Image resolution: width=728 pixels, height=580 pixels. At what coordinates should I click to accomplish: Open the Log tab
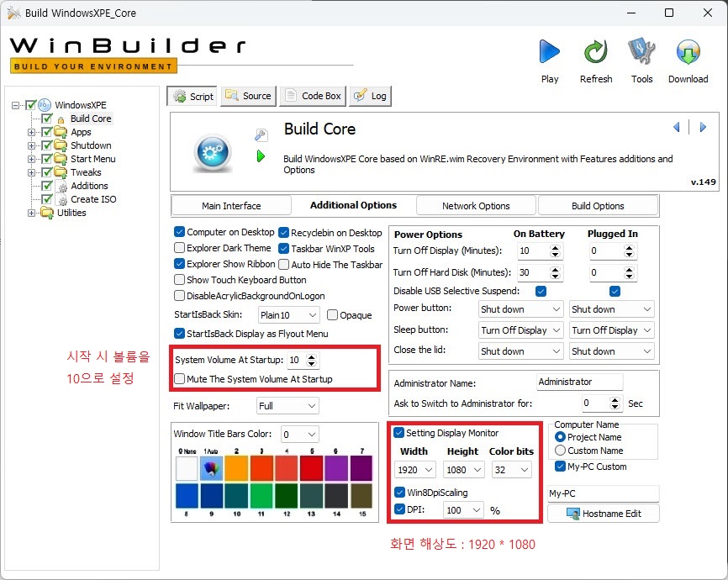pos(371,96)
